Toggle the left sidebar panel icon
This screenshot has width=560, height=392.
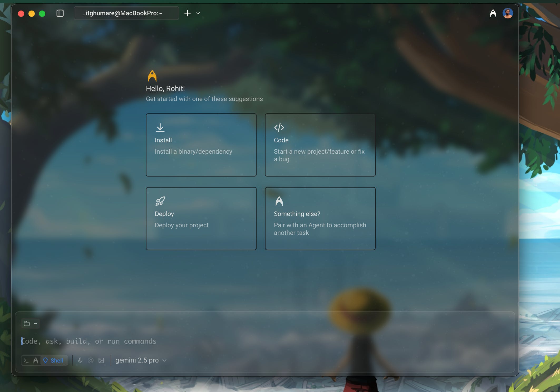click(60, 13)
